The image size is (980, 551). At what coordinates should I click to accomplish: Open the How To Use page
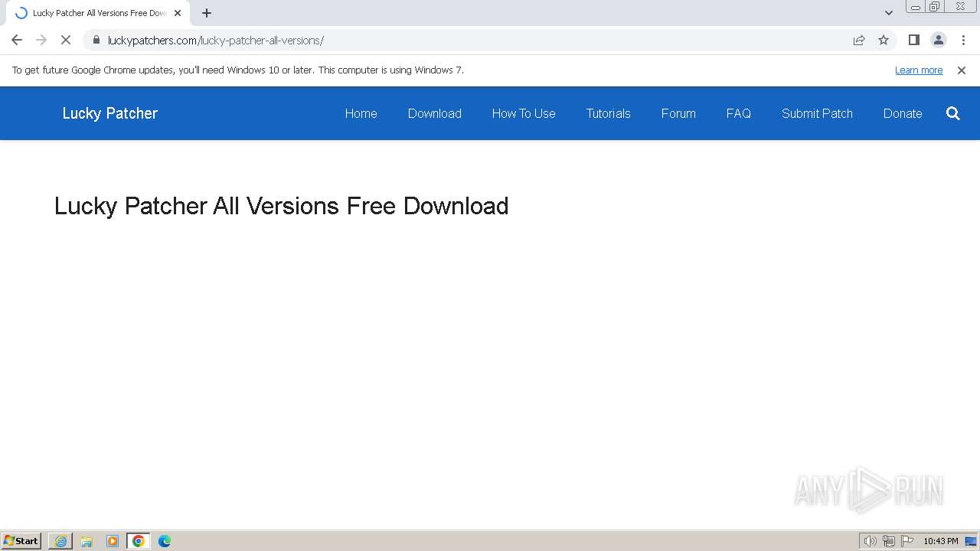pyautogui.click(x=524, y=113)
